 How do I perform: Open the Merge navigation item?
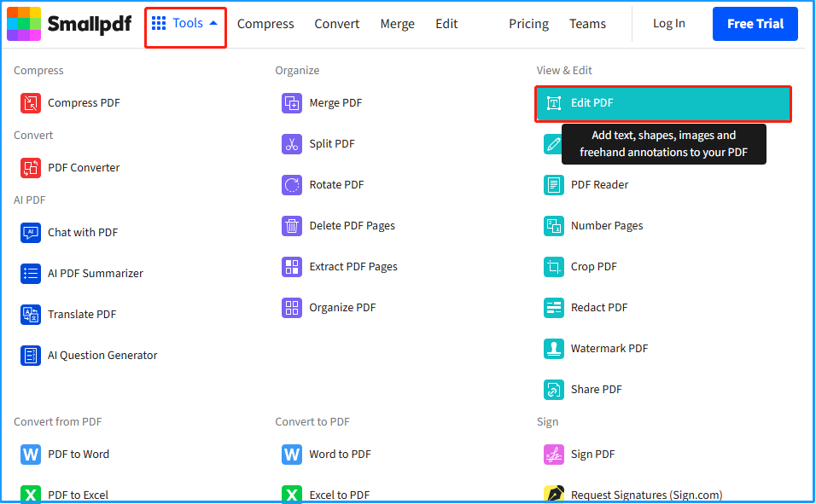pos(398,24)
